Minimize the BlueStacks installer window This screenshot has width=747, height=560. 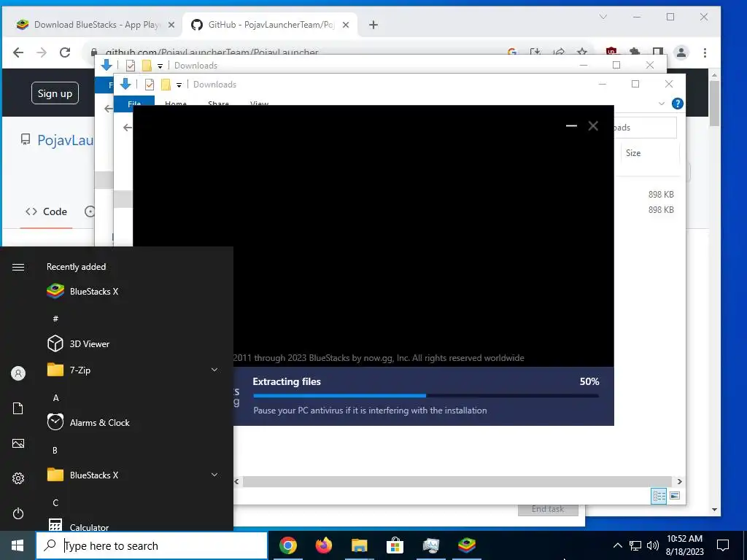click(571, 125)
